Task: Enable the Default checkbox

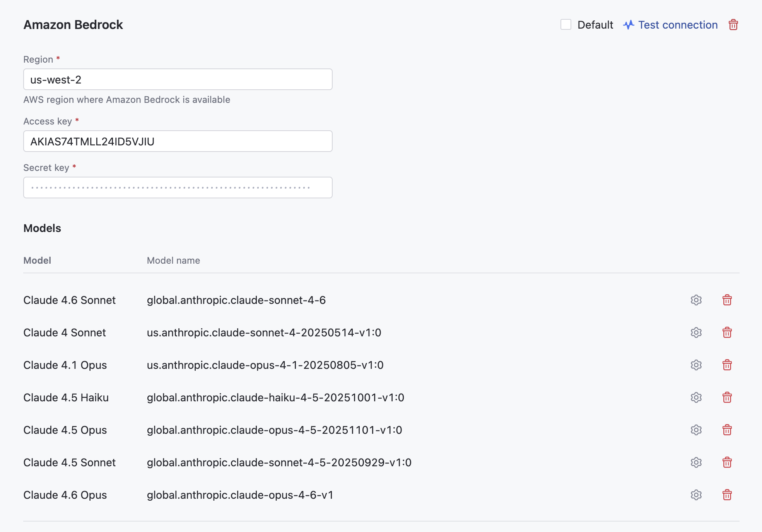Action: [x=566, y=25]
